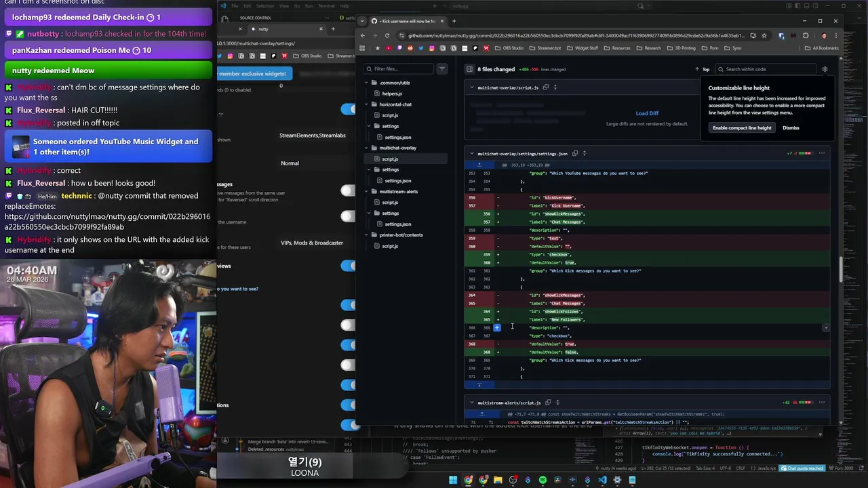Open VS Code File menu
This screenshot has height=488, width=868.
tap(235, 6)
